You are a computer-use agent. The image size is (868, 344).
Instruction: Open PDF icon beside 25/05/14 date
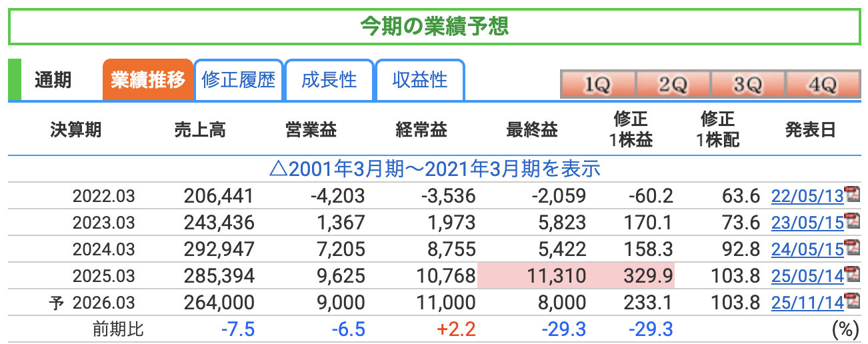tap(852, 275)
